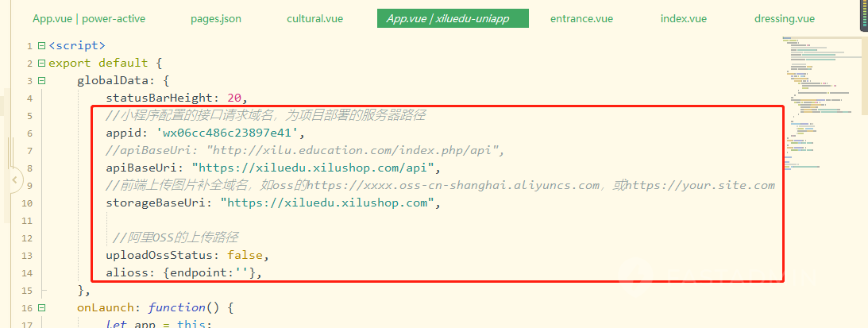Expand the left sidebar with the arrow handle
The height and width of the screenshot is (328, 868).
(14, 179)
